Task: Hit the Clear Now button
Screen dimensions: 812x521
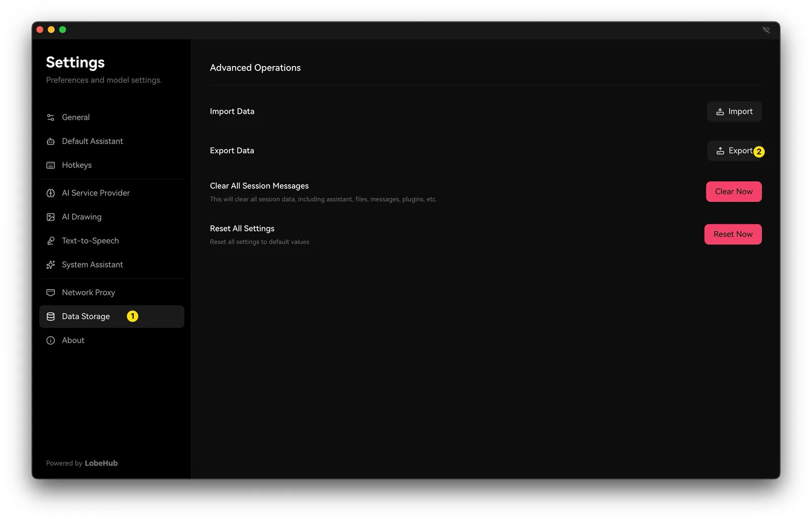Action: point(733,192)
